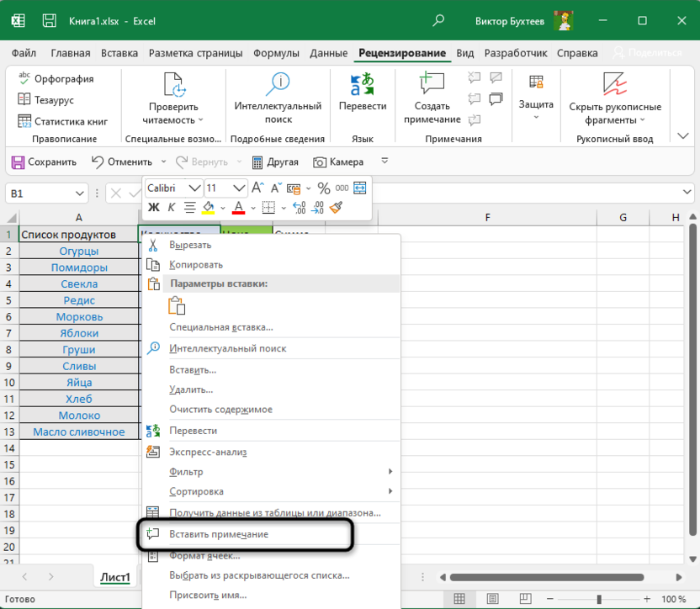
Task: Open the Calibri font name dropdown
Action: click(x=194, y=188)
